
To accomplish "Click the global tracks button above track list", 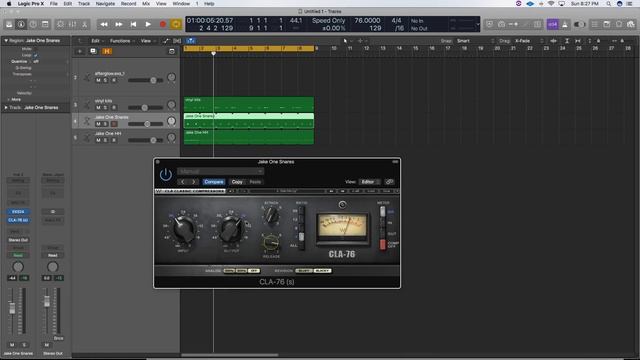I will tap(171, 51).
